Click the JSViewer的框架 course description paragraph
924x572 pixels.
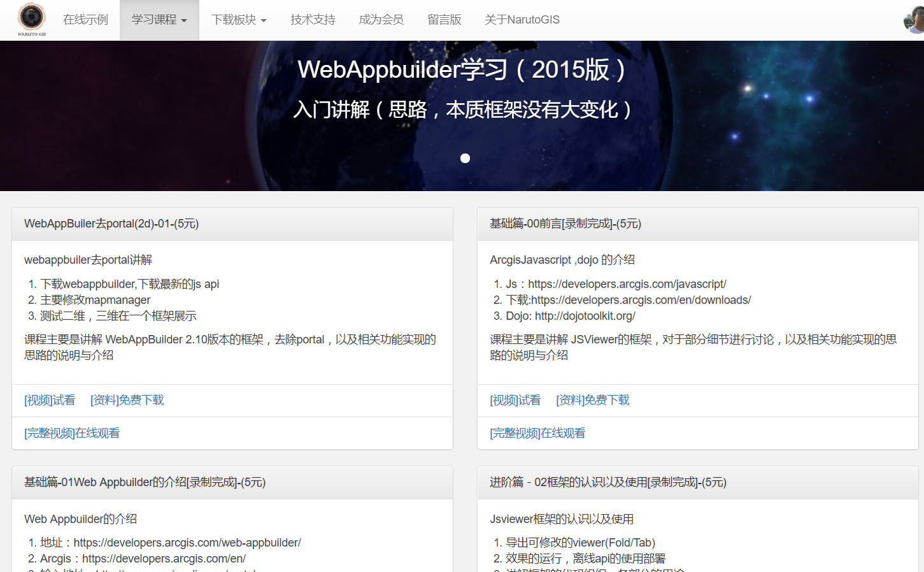[x=693, y=347]
